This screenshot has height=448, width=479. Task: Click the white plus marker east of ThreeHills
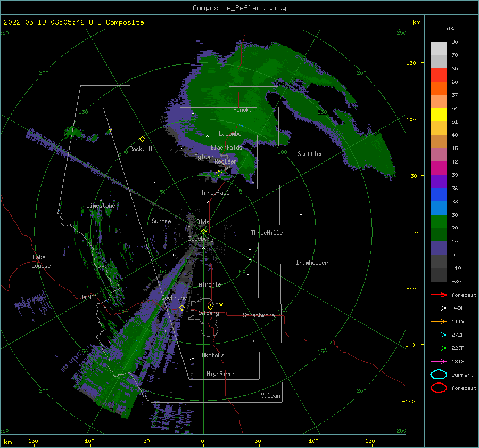tap(301, 214)
